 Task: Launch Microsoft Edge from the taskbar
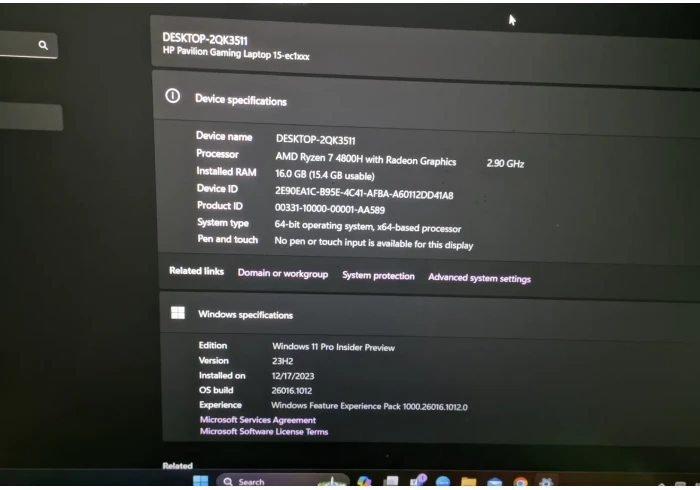[x=442, y=482]
